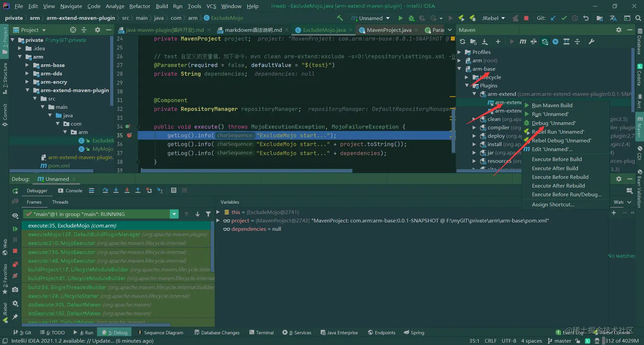Image resolution: width=644 pixels, height=345 pixels.
Task: Click the Build project hammer icon
Action: (x=339, y=18)
